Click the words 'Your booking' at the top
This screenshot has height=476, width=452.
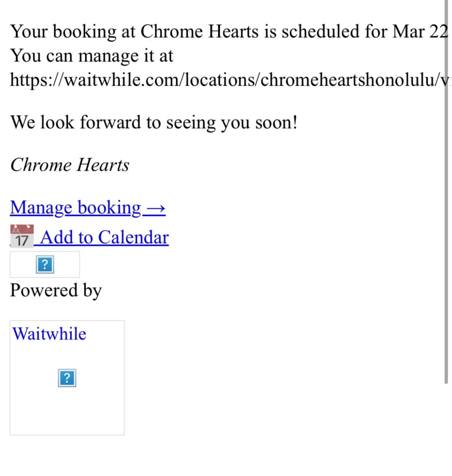coord(63,31)
